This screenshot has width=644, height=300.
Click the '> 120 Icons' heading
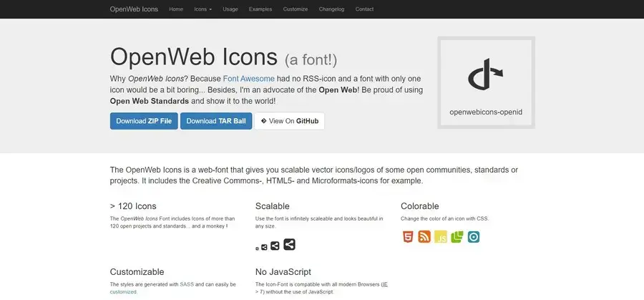tap(133, 206)
